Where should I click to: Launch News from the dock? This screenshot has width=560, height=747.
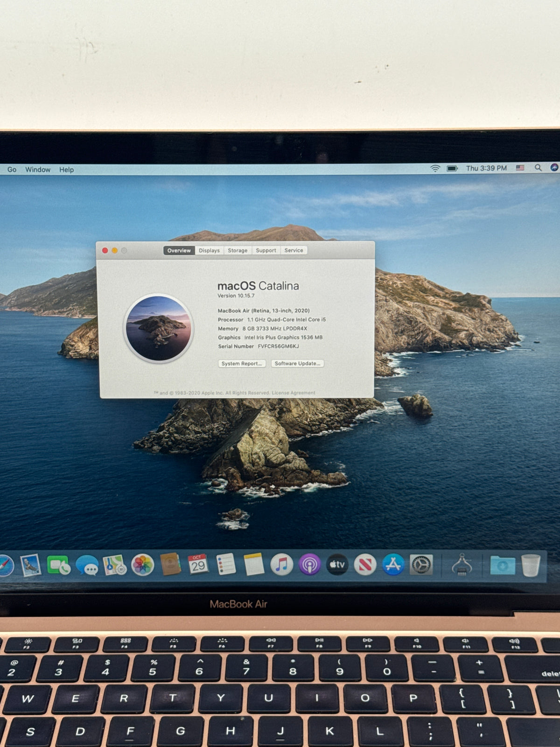coord(365,565)
